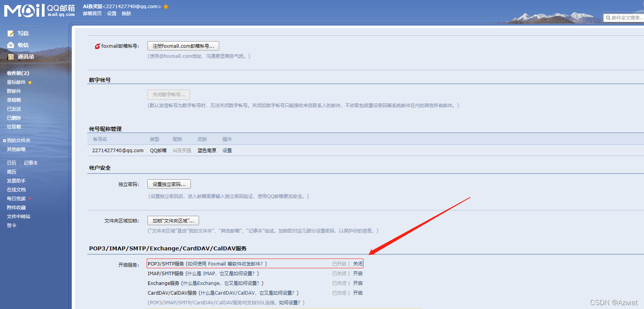This screenshot has height=309, width=644.
Task: Click the search magnifier icon
Action: [x=608, y=17]
